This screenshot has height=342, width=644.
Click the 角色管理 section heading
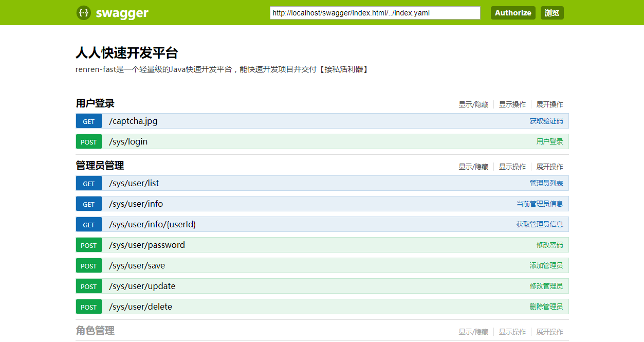[95, 331]
